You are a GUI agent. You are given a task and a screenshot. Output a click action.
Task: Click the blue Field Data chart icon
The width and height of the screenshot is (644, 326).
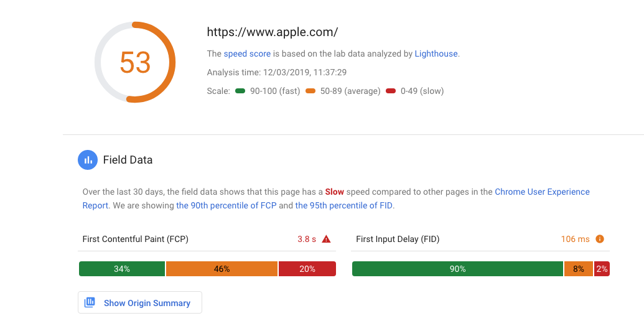[x=88, y=160]
